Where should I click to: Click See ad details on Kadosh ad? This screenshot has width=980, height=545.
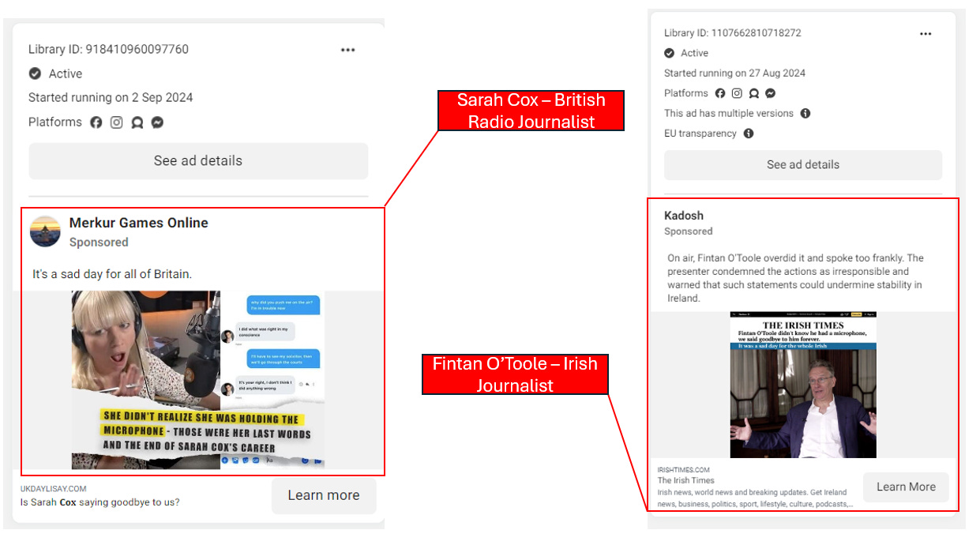pyautogui.click(x=803, y=165)
